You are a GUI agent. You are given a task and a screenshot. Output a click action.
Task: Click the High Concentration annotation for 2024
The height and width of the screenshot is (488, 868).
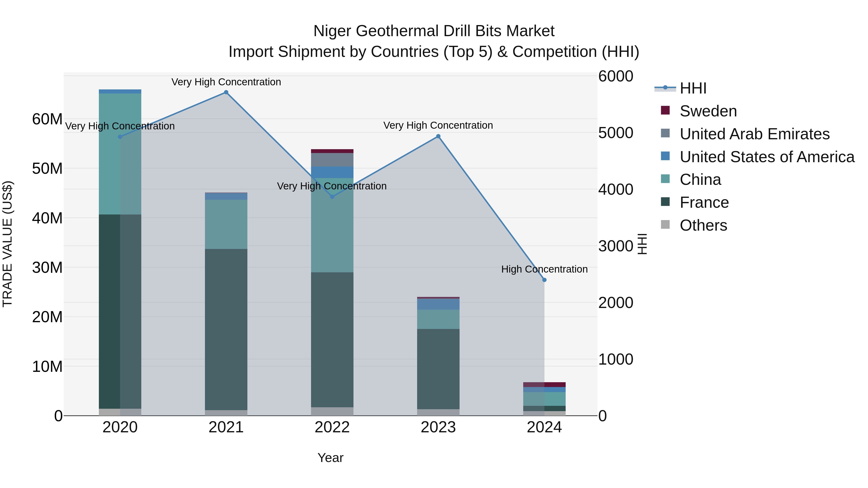coord(544,269)
